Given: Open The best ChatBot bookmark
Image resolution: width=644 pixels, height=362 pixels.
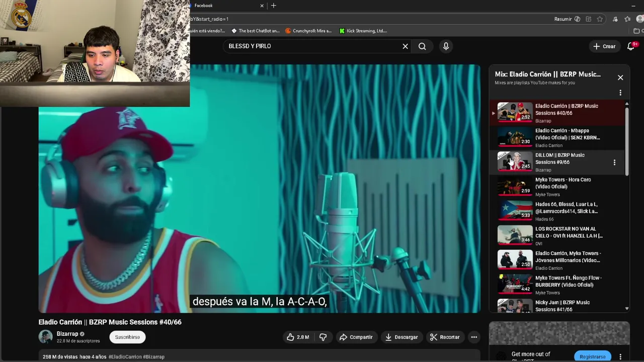Looking at the screenshot, I should [x=255, y=31].
